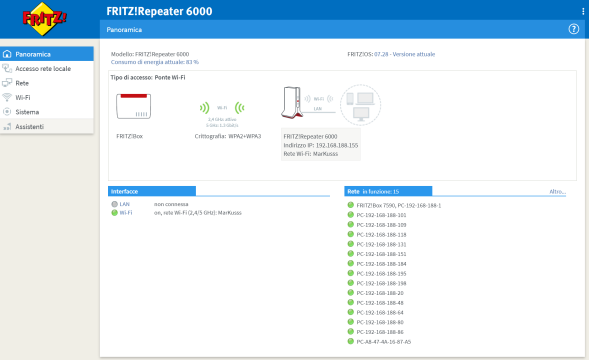Screen dimensions: 589x360
Task: Open the LAN interface link
Action: tap(125, 204)
